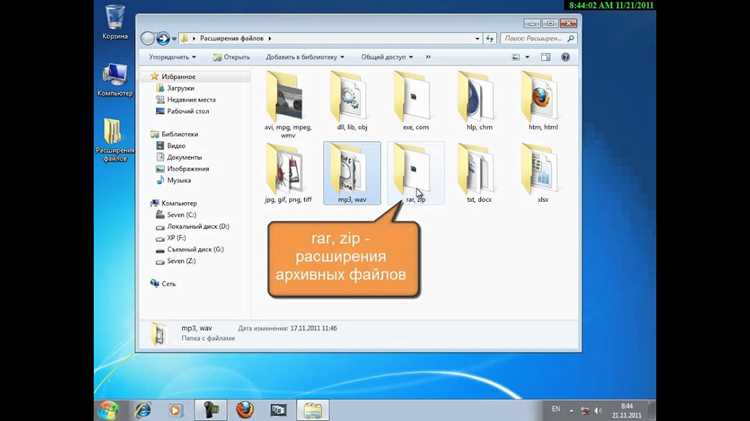The height and width of the screenshot is (421, 750).
Task: Open Съемный диск (G:)
Action: click(195, 249)
